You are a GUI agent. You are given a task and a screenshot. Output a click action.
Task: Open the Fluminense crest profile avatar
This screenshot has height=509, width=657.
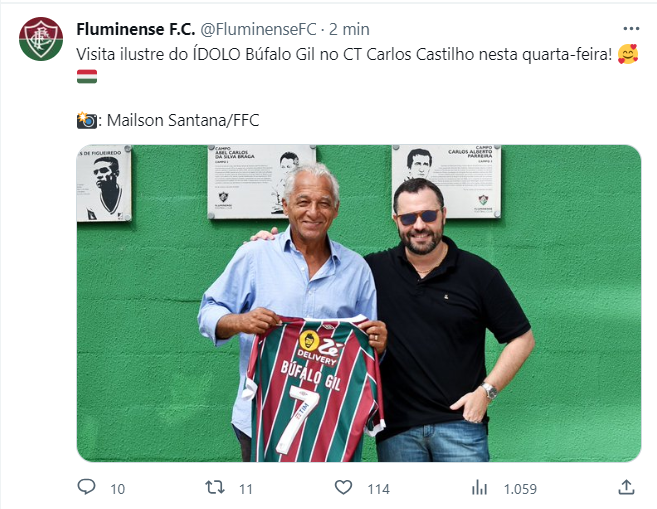pyautogui.click(x=41, y=39)
